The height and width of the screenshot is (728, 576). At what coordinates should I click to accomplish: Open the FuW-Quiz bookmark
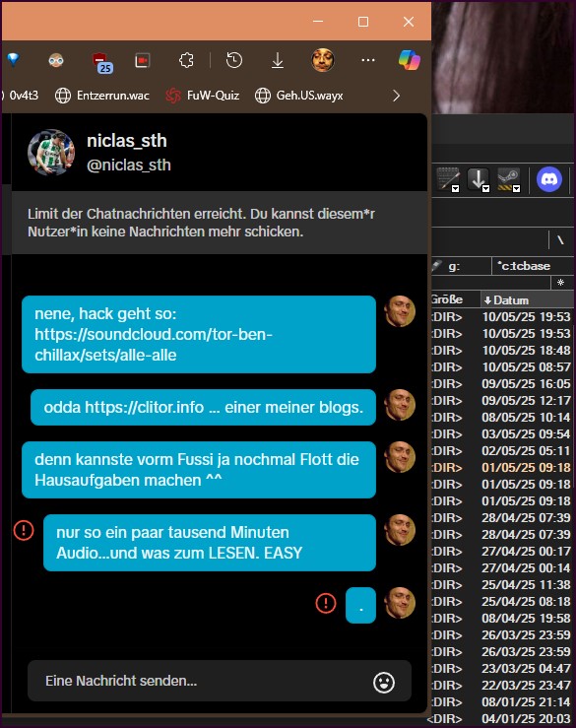[203, 96]
